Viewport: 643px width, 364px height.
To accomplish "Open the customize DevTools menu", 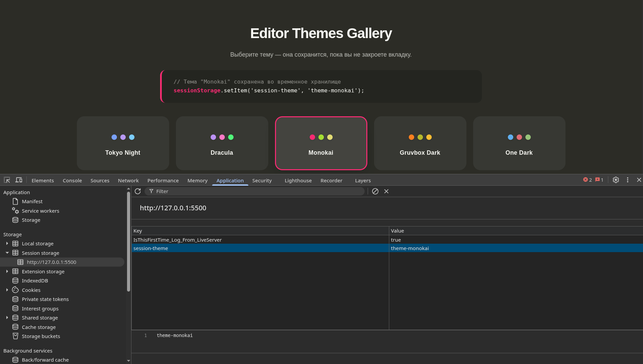I will 627,180.
